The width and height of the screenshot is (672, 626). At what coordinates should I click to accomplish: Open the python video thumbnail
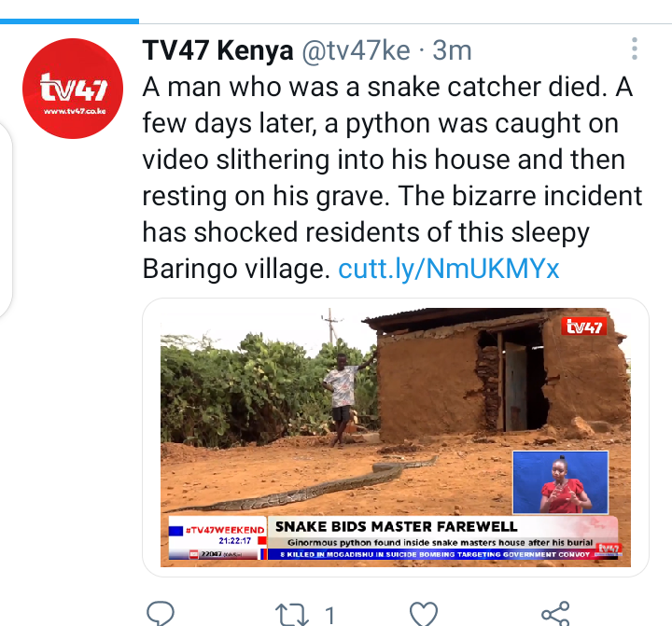coord(395,437)
